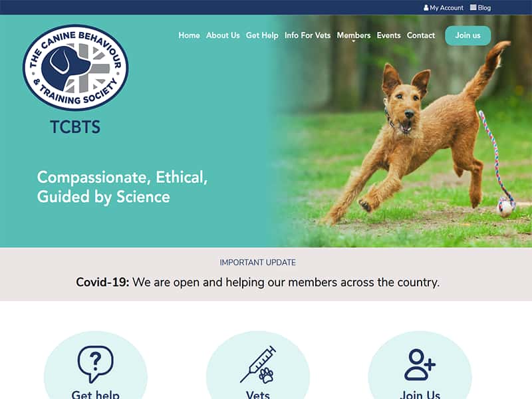The width and height of the screenshot is (532, 399).
Task: Open the My Account link
Action: [x=446, y=7]
